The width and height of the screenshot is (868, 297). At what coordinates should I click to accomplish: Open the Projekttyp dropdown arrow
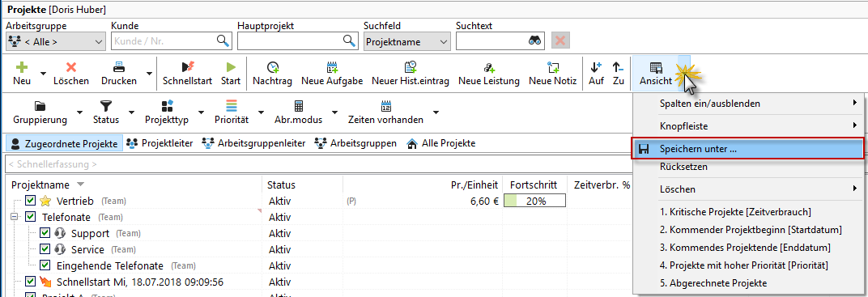point(202,112)
